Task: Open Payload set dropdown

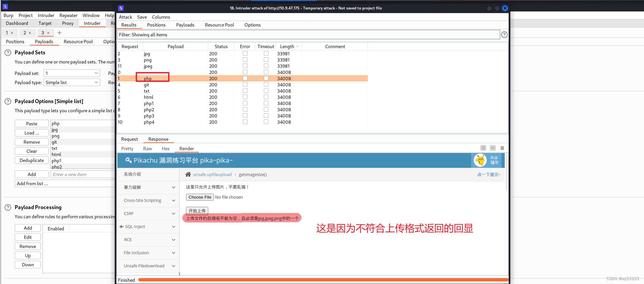Action: point(72,73)
